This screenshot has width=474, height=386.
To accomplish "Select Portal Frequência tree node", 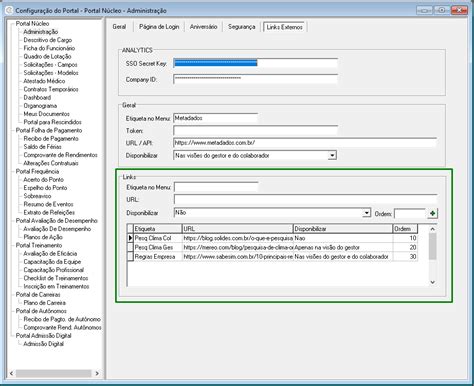I will (x=37, y=171).
